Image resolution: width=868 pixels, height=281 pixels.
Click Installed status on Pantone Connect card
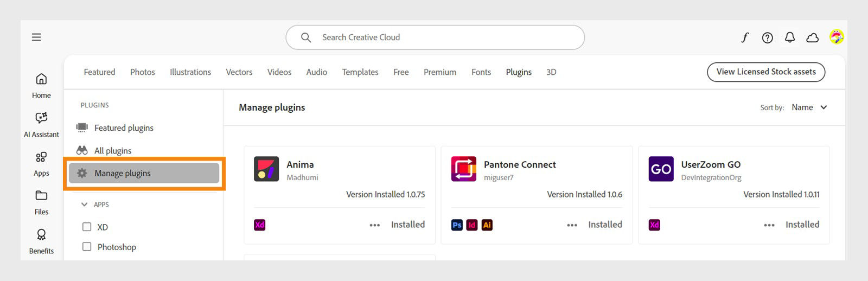point(605,225)
